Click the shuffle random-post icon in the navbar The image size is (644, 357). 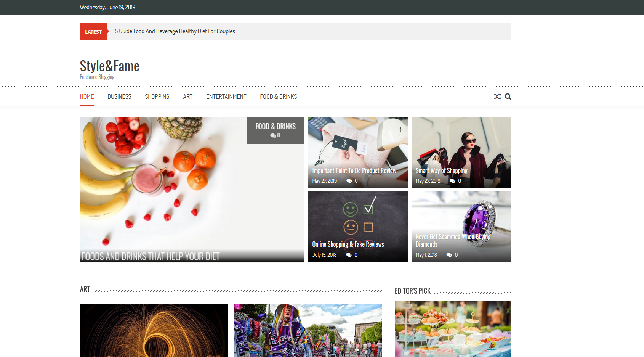[x=497, y=96]
